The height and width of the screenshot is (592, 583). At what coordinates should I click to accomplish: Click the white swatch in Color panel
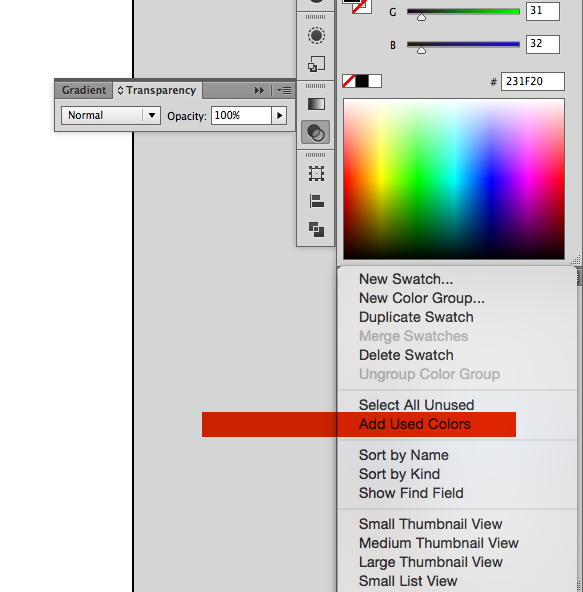[x=375, y=81]
